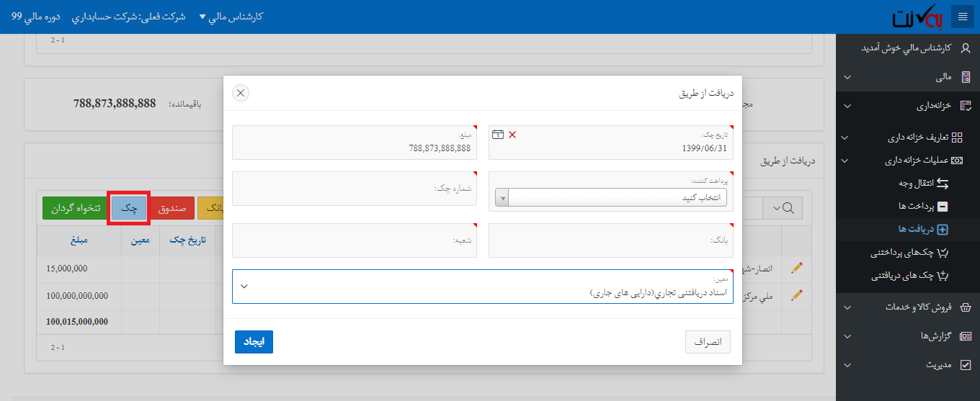Click the search magnifier icon in grid toolbar

coord(788,208)
